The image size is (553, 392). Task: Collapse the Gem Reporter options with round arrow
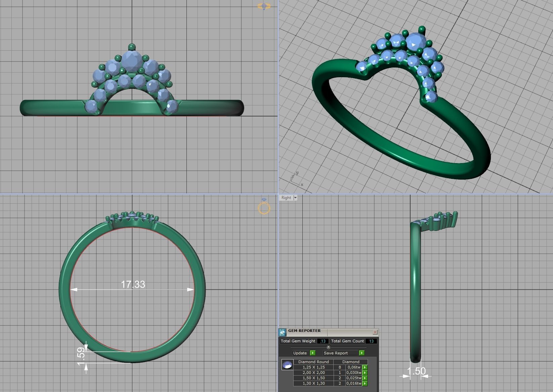coord(329,347)
